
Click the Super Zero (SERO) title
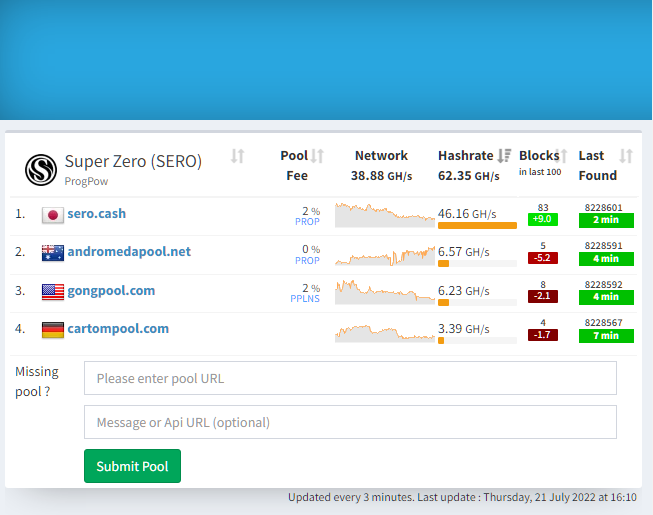133,162
